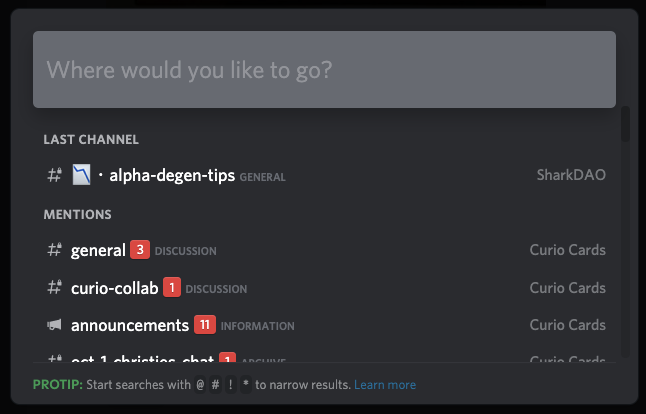
Task: Click the megaphone icon beside announcements
Action: [54, 325]
